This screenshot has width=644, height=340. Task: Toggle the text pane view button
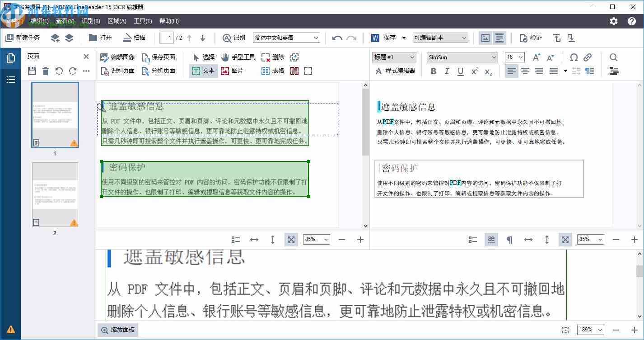[x=499, y=38]
